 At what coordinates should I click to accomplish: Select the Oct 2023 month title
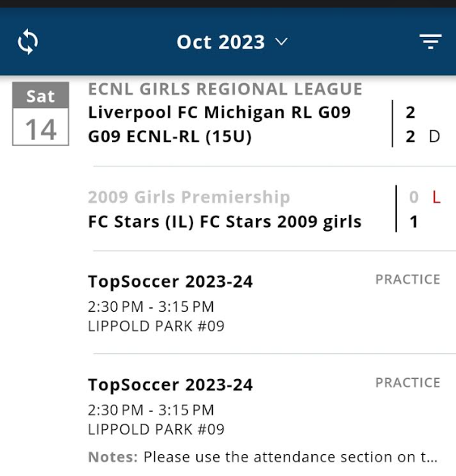click(x=220, y=42)
